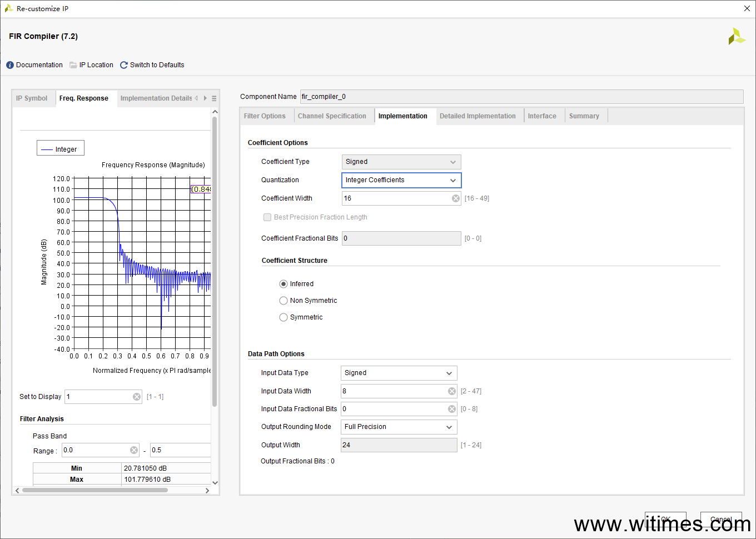
Task: Click the Output Width value 24 field
Action: click(x=399, y=445)
